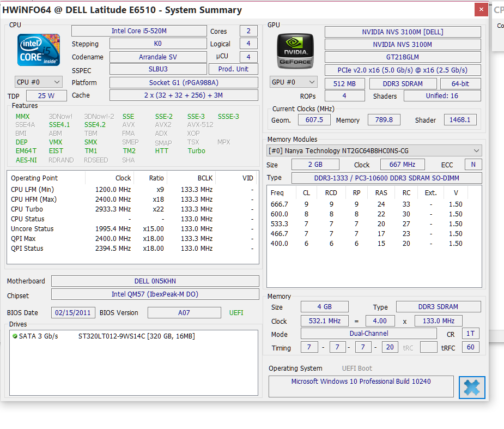504x429 pixels.
Task: Click the DELL 0N5KHN motherboard field
Action: coord(155,281)
